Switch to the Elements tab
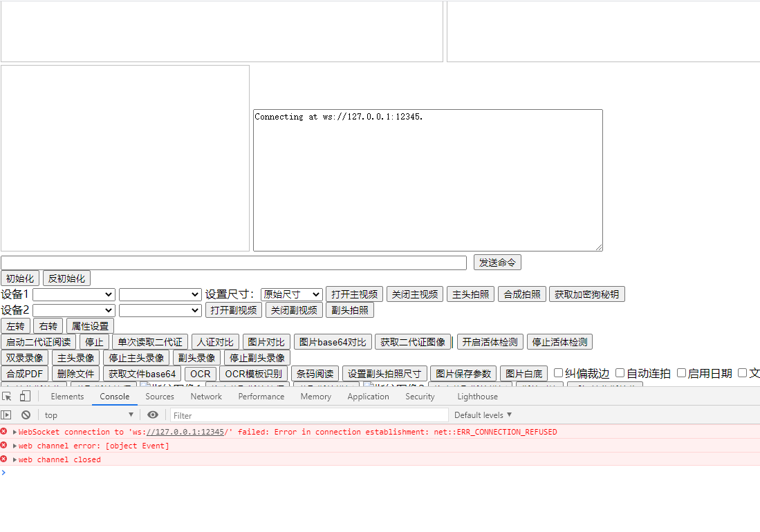This screenshot has width=760, height=532. 66,396
